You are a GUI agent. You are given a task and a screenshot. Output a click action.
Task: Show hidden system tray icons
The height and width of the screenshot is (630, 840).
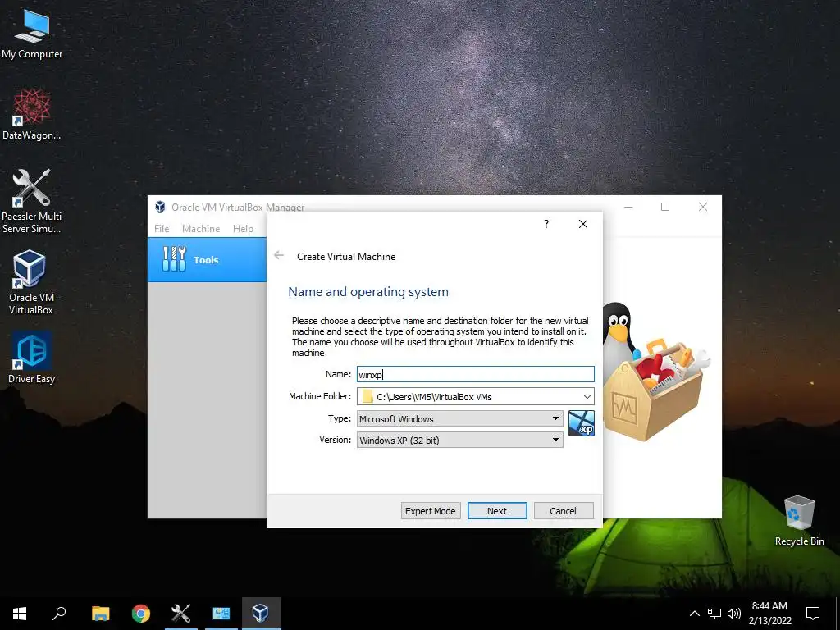tap(694, 614)
